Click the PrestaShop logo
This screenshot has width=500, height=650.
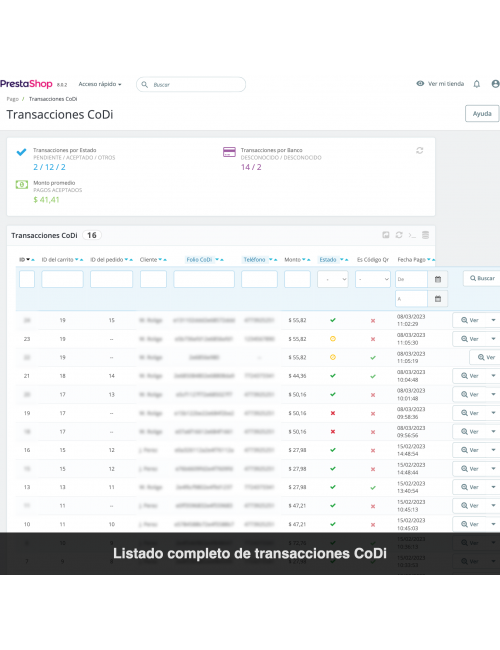[26, 84]
